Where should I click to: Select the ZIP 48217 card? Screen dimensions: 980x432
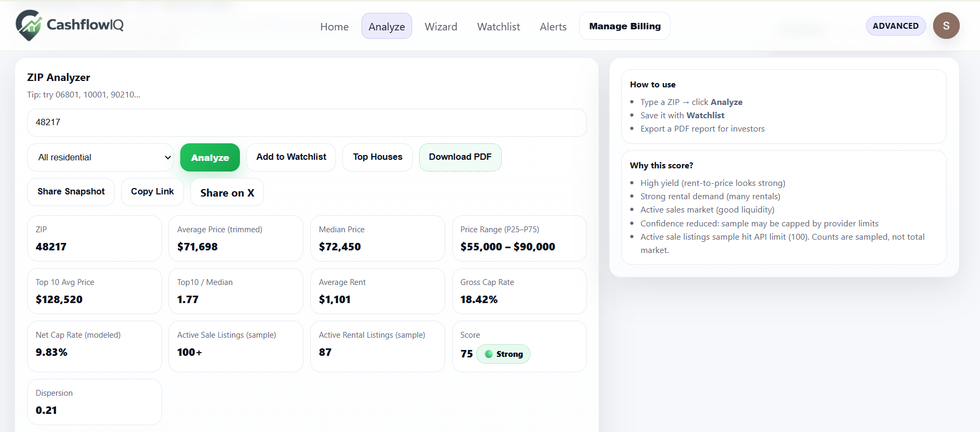[x=94, y=238]
